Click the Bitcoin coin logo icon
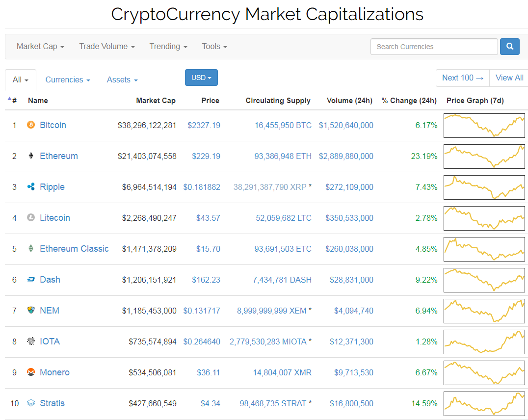This screenshot has height=420, width=528. tap(30, 125)
